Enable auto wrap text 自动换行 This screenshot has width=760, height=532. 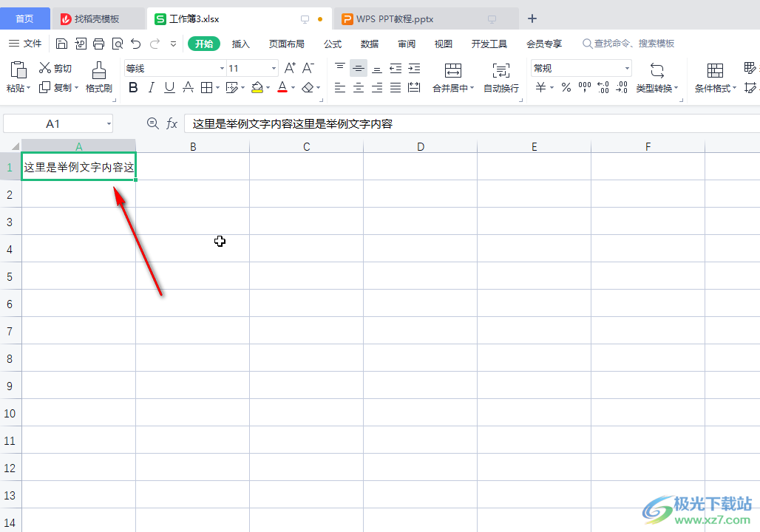(x=501, y=78)
